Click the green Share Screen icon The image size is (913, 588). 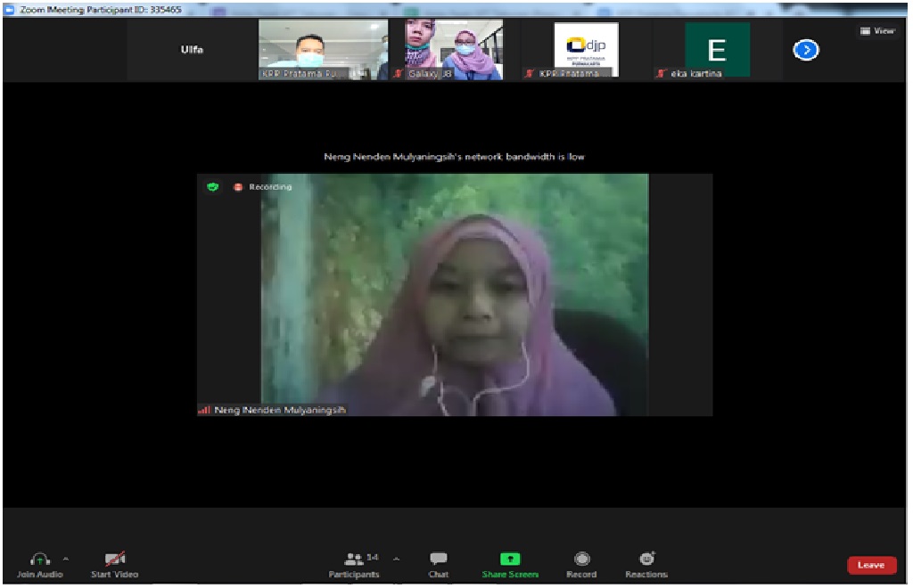(510, 559)
